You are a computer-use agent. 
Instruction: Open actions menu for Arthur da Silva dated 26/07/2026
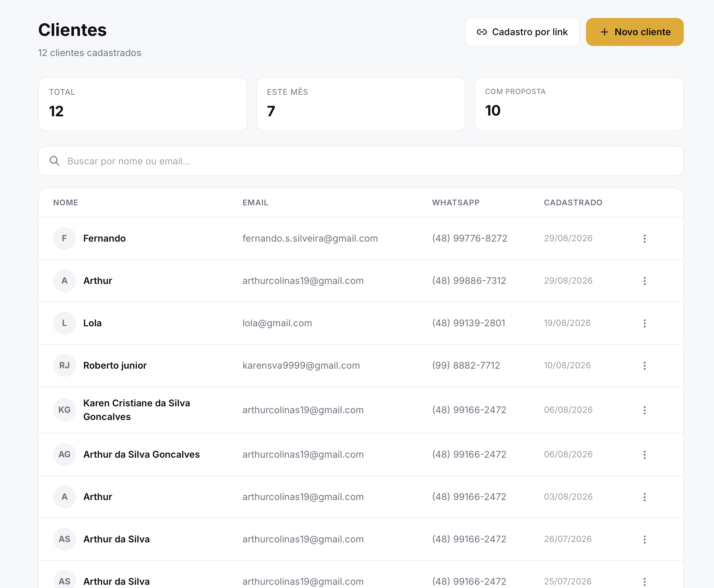click(x=645, y=540)
